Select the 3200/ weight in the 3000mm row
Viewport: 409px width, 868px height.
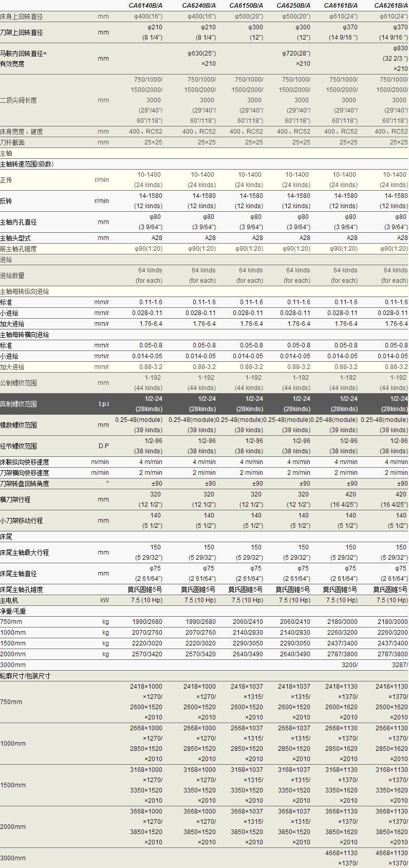tap(349, 664)
